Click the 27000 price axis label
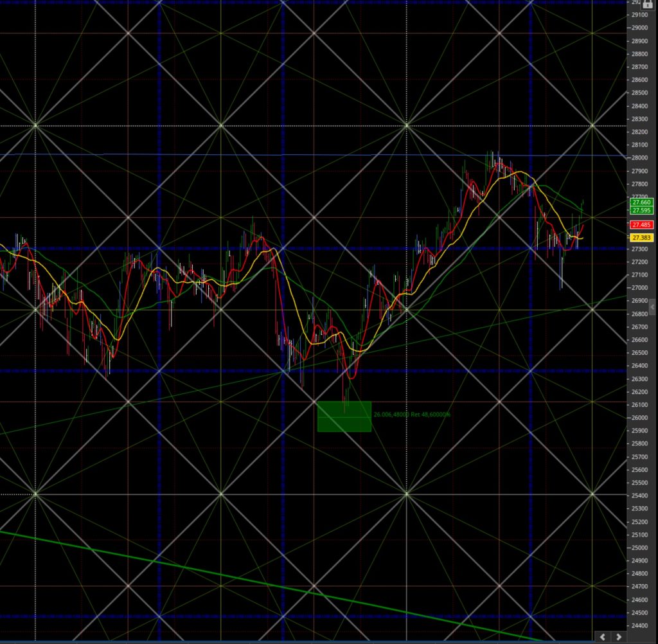Viewport: 658px width, 644px height. (639, 287)
